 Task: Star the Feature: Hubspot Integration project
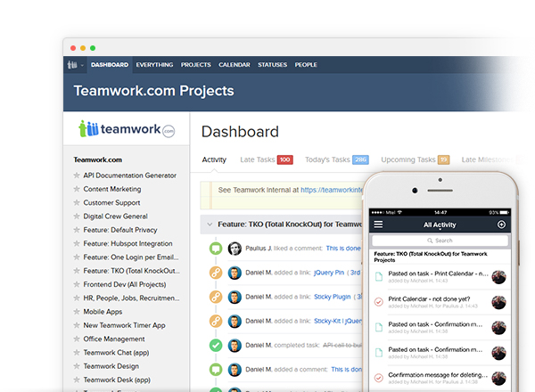coord(77,243)
